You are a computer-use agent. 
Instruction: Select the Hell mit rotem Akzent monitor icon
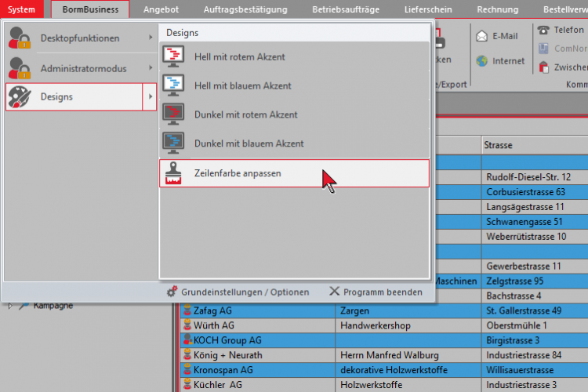[x=173, y=56]
